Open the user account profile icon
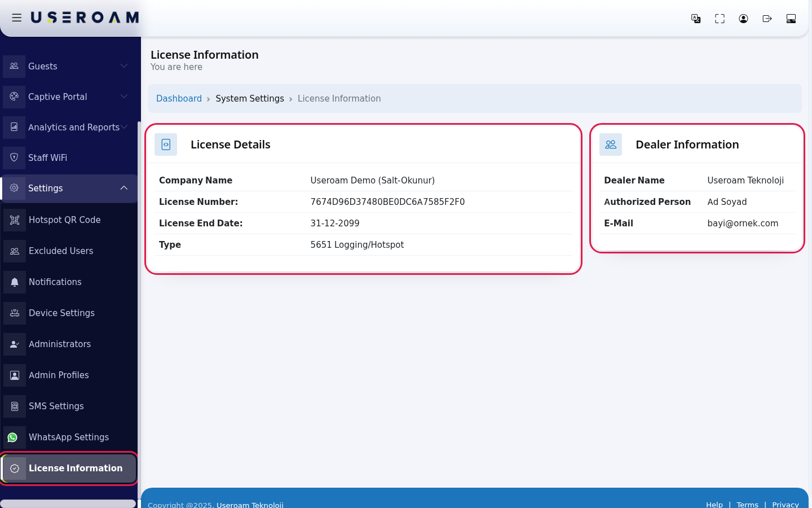 click(x=743, y=19)
